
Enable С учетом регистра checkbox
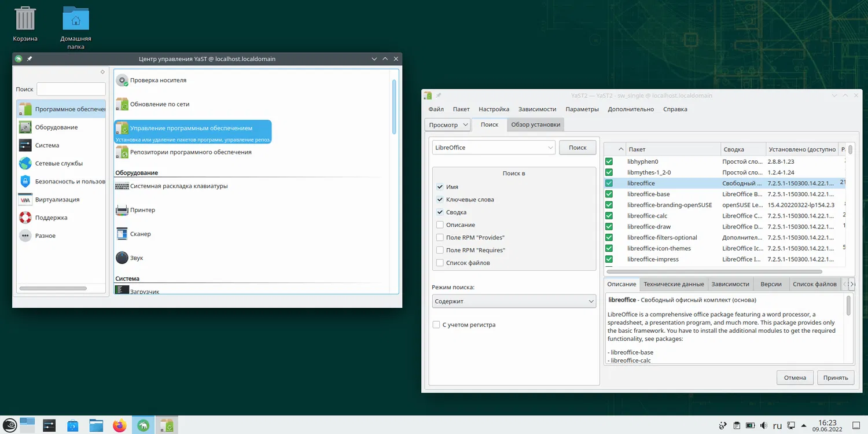pyautogui.click(x=436, y=325)
